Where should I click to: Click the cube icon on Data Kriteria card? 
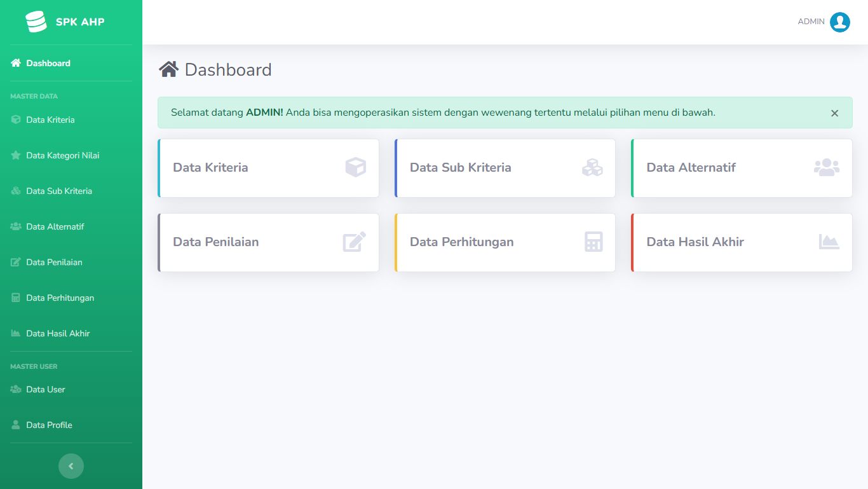[x=356, y=167]
